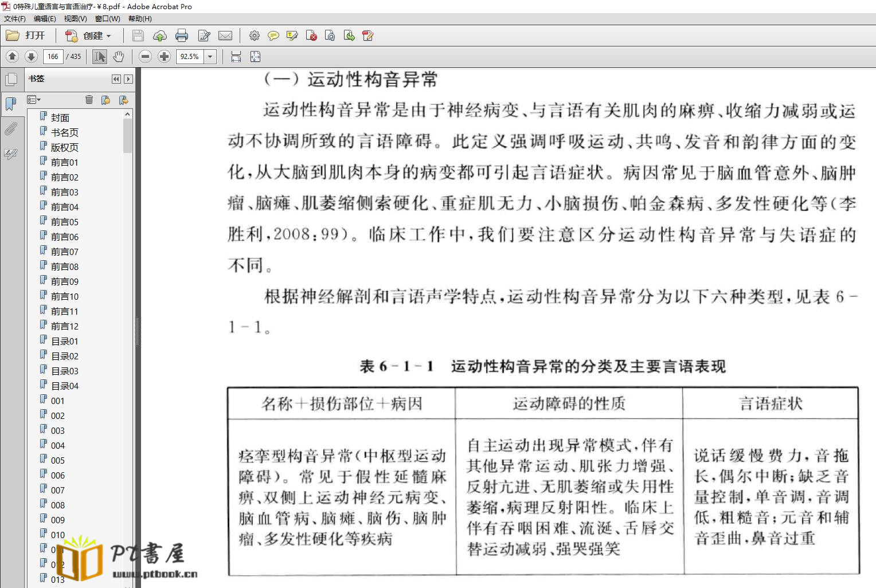The image size is (876, 588).
Task: Delete selected bookmark with trash icon
Action: coord(89,100)
